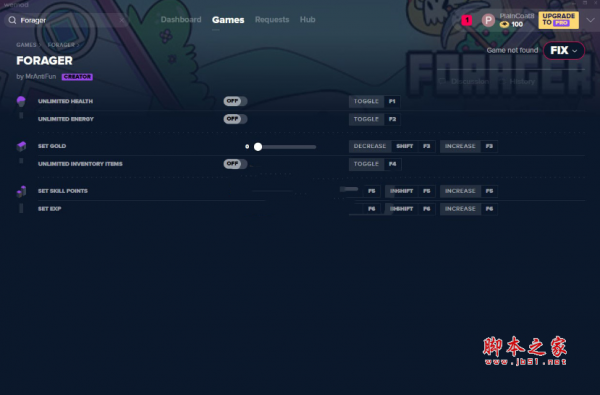The height and width of the screenshot is (395, 600).
Task: Change the F1 hotkey for Unlimited Health
Action: click(392, 101)
